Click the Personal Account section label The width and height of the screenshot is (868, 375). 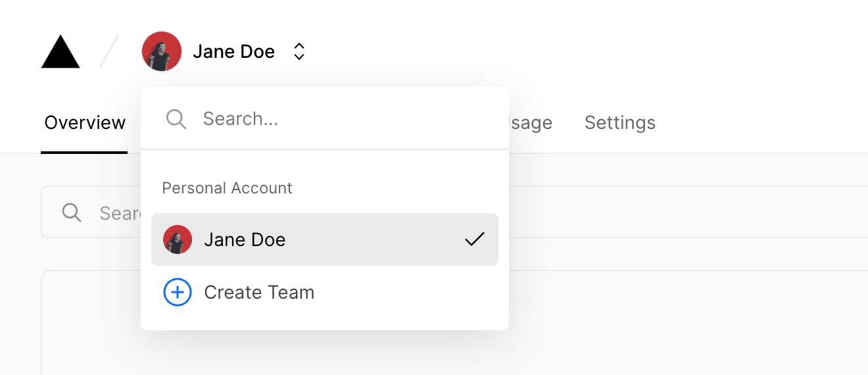point(227,188)
